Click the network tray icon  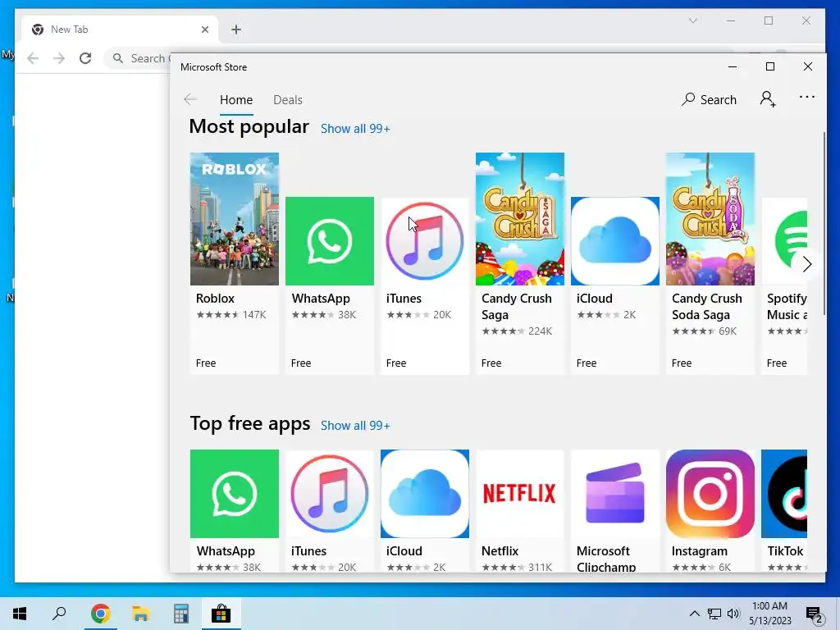point(714,614)
